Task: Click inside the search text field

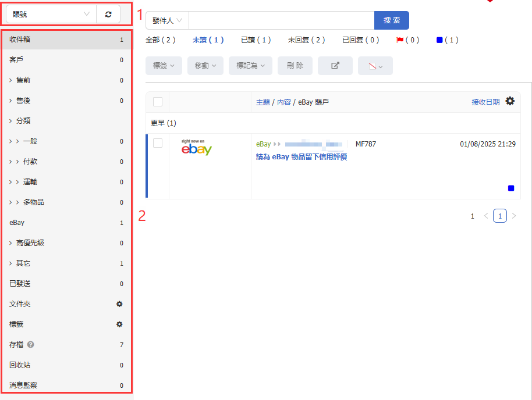Action: point(281,20)
